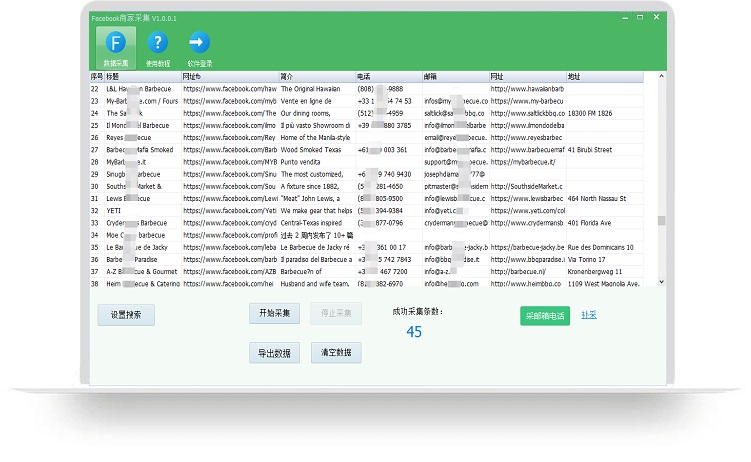Close the Facebook商家采集 window
The width and height of the screenshot is (751, 462).
pyautogui.click(x=657, y=17)
